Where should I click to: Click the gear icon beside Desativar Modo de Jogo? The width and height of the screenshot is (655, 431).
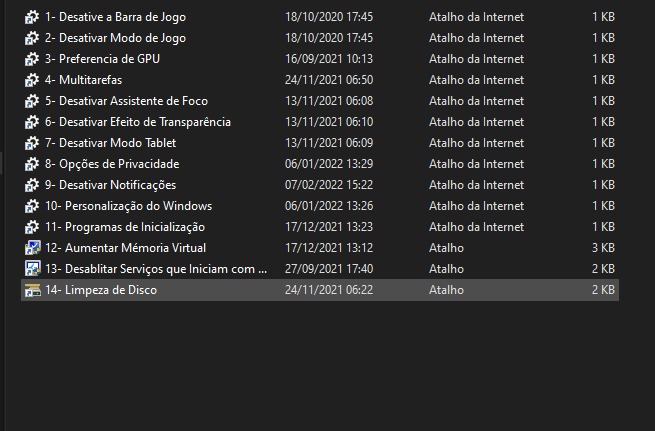(32, 38)
